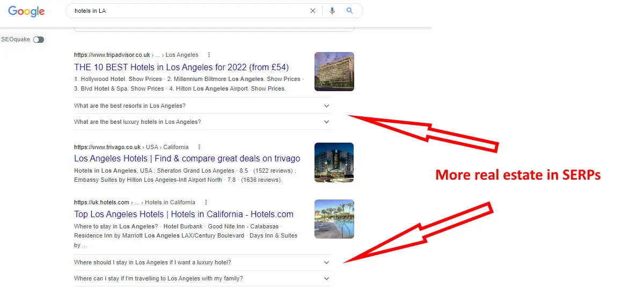Viewport: 644px width, 296px height.
Task: Open 'Top Los Angeles Hotels | Hotels in California - Hotels.com'
Action: [x=184, y=214]
